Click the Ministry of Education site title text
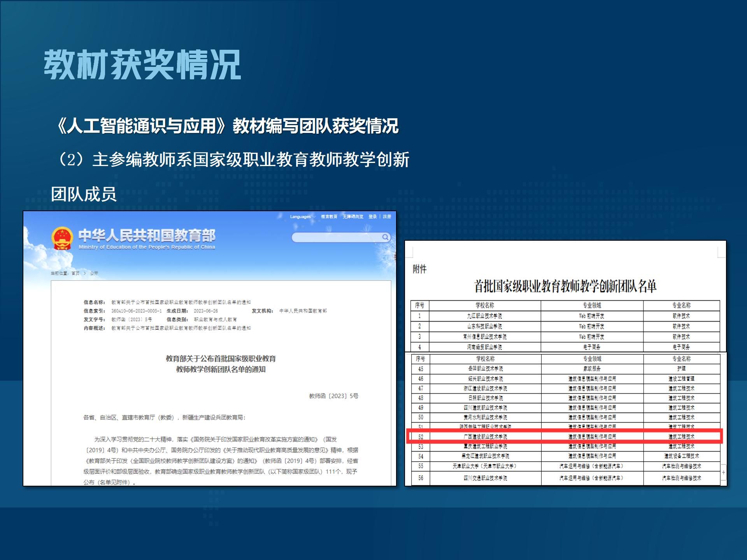 tap(147, 236)
